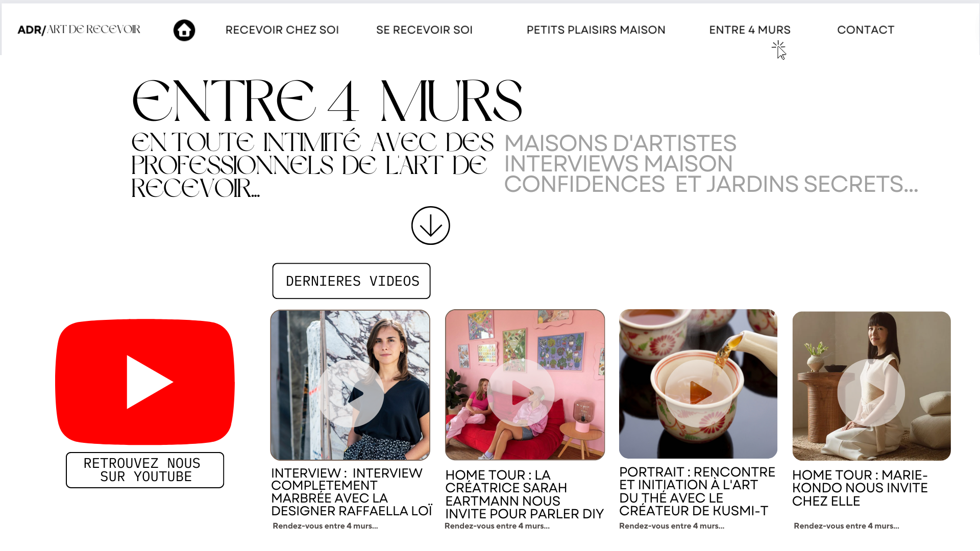Screen dimensions: 980x551
Task: Click Retrouvez Nous Sur YouTube button
Action: [x=145, y=470]
